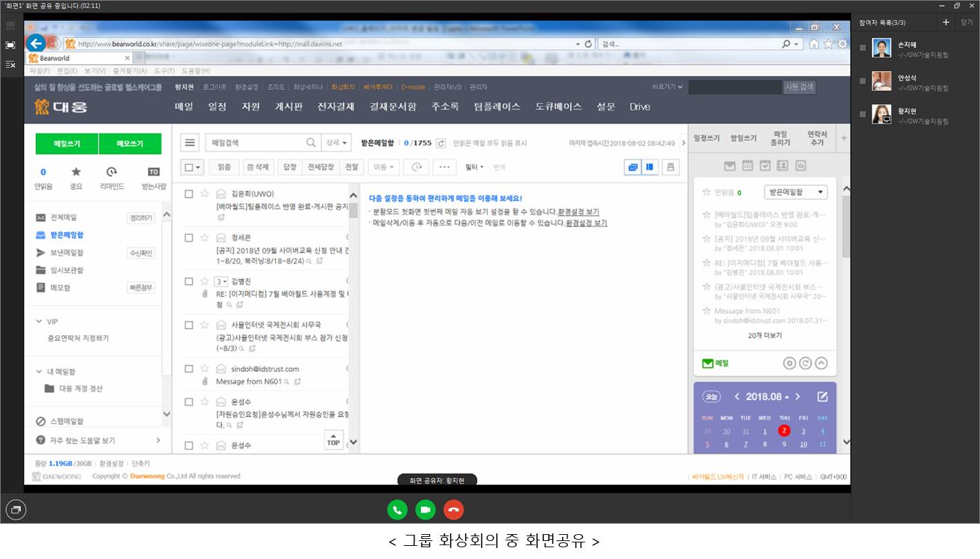Toggle the green video camera button
The width and height of the screenshot is (980, 559).
426,510
